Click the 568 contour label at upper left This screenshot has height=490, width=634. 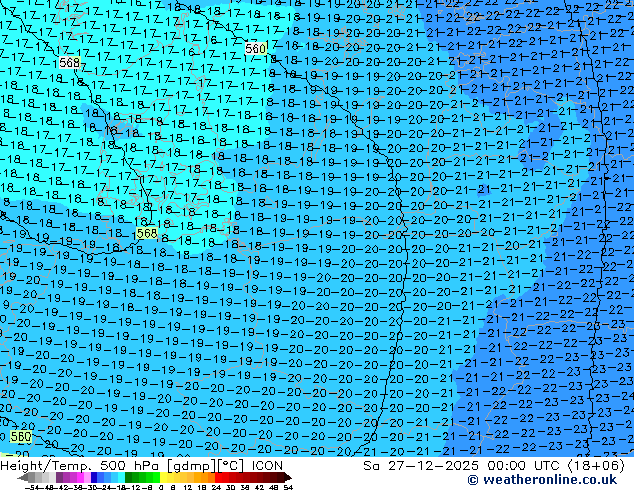coord(70,63)
